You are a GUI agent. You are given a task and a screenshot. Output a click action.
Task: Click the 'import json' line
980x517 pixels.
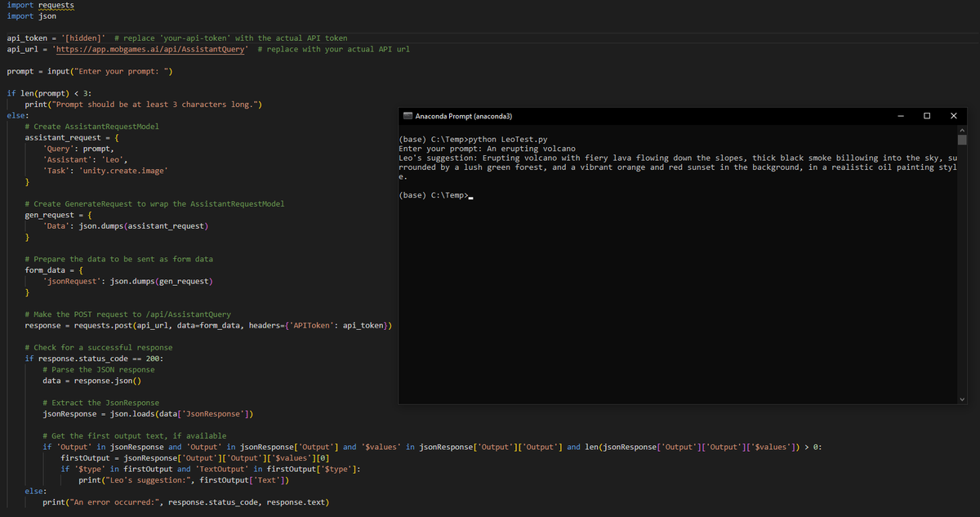pyautogui.click(x=30, y=16)
